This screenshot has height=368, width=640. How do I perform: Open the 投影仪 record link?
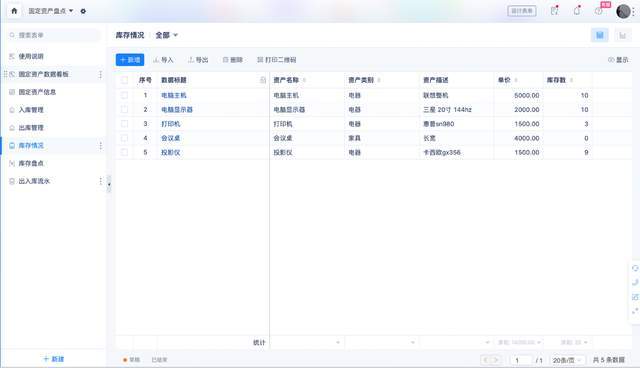pyautogui.click(x=171, y=152)
